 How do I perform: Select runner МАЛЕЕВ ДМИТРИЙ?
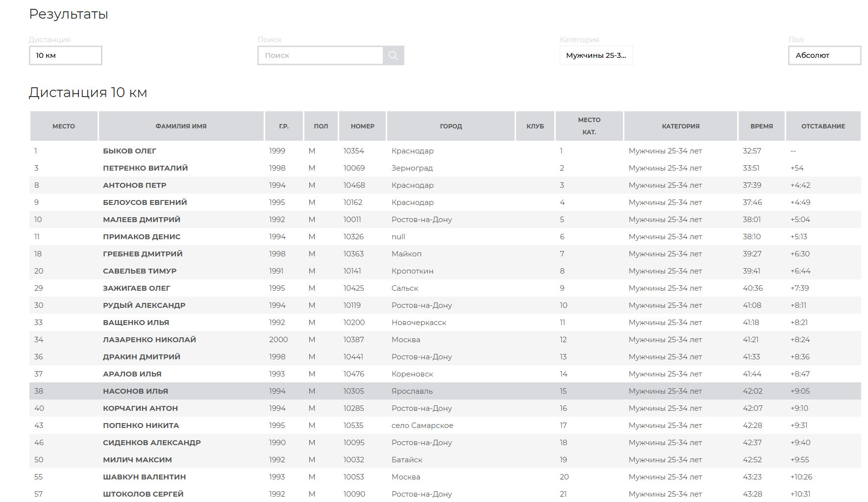[x=141, y=220]
